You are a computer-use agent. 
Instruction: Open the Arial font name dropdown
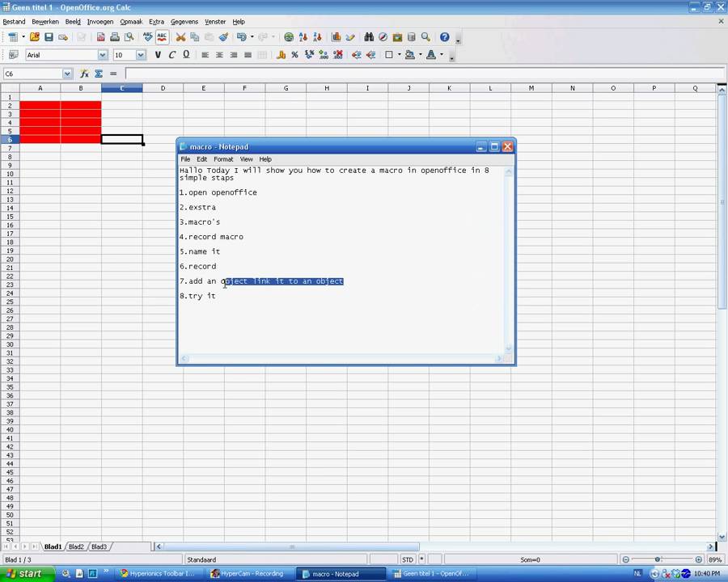[x=103, y=55]
